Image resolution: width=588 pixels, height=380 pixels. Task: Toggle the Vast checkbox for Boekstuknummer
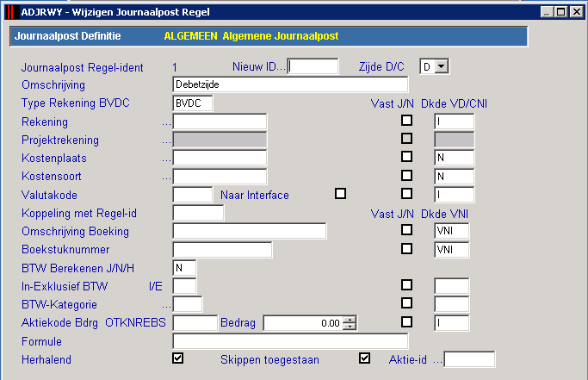(x=406, y=248)
